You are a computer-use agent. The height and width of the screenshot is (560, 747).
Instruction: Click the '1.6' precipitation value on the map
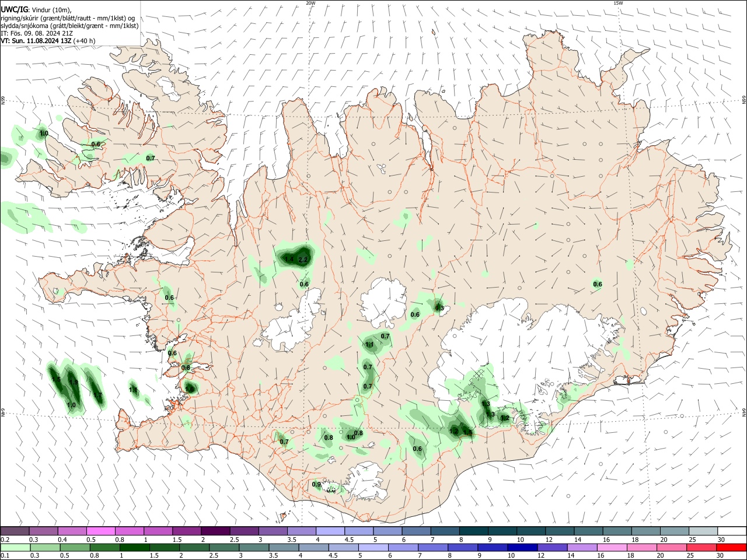point(190,388)
